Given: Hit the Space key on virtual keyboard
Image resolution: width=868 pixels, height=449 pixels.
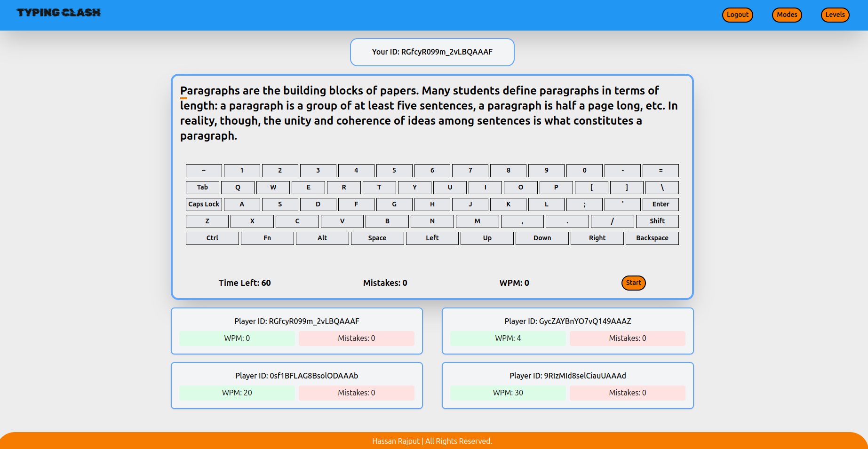Looking at the screenshot, I should (x=377, y=238).
